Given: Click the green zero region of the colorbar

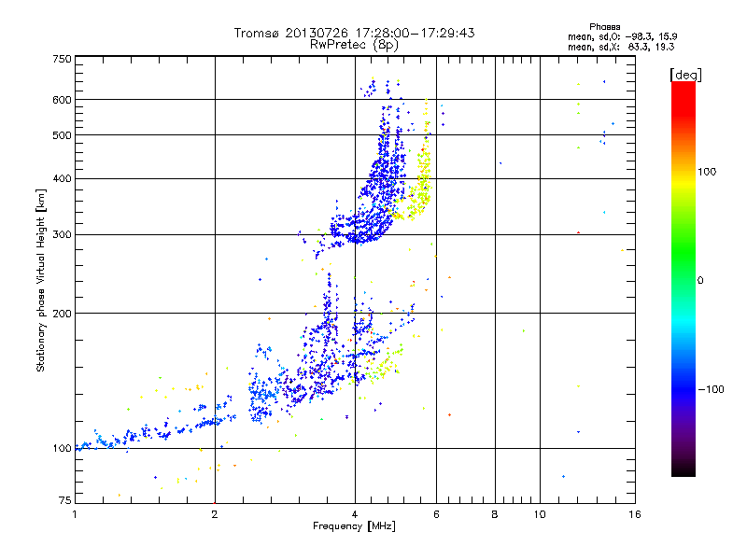Looking at the screenshot, I should [684, 280].
